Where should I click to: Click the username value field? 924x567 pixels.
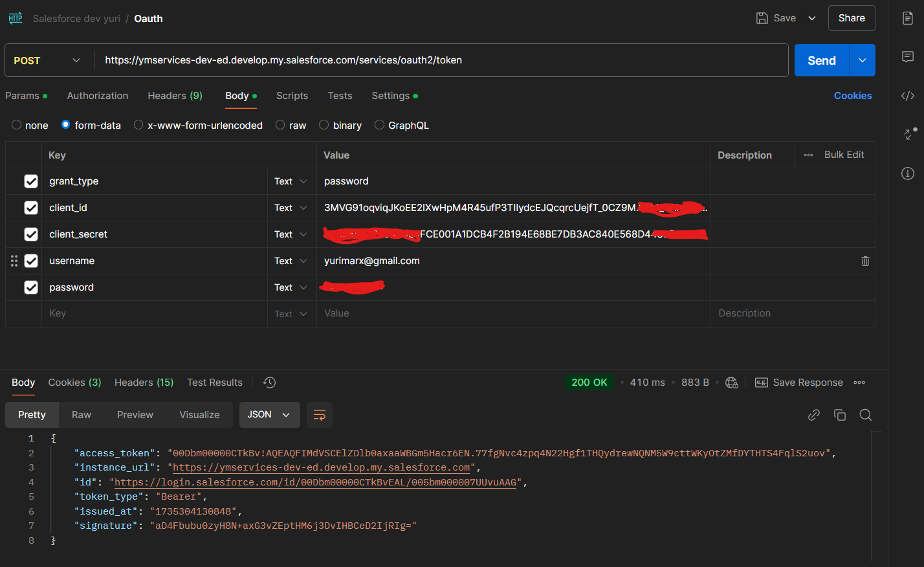coord(514,261)
